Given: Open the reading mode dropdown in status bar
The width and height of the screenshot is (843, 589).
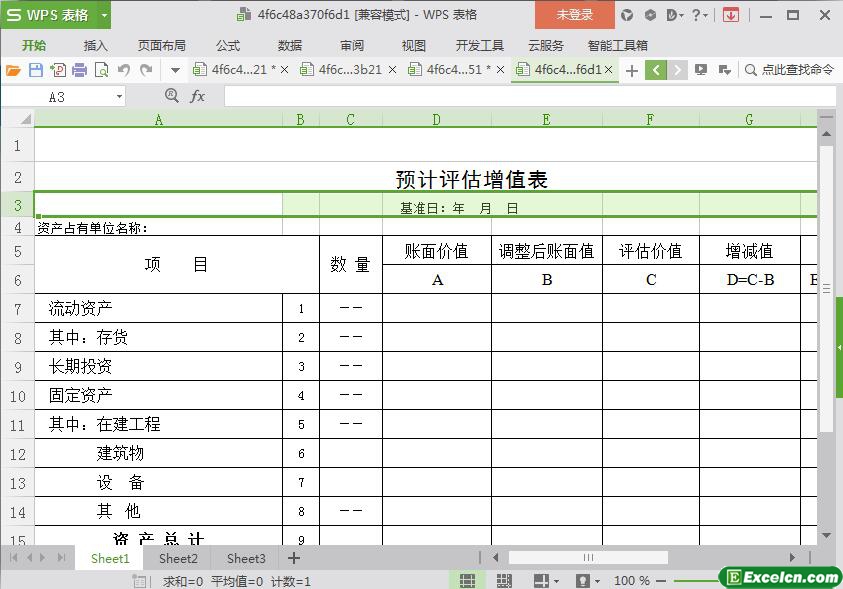Looking at the screenshot, I should pyautogui.click(x=555, y=581).
